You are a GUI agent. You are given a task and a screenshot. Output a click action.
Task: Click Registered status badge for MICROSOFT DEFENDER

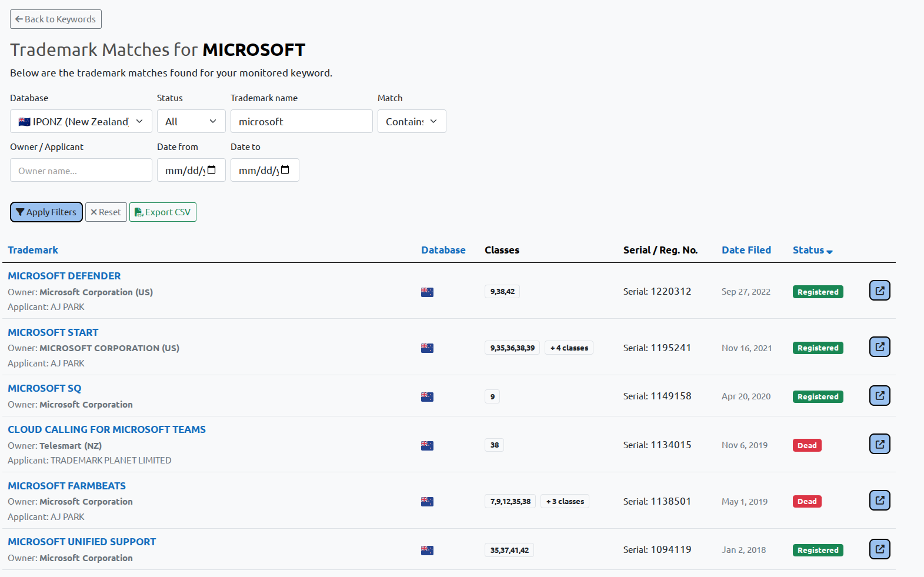click(818, 292)
